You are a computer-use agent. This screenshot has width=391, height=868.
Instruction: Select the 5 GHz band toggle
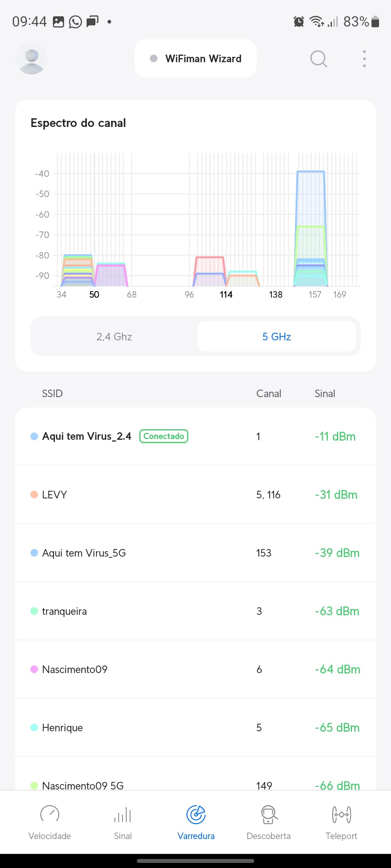coord(277,337)
